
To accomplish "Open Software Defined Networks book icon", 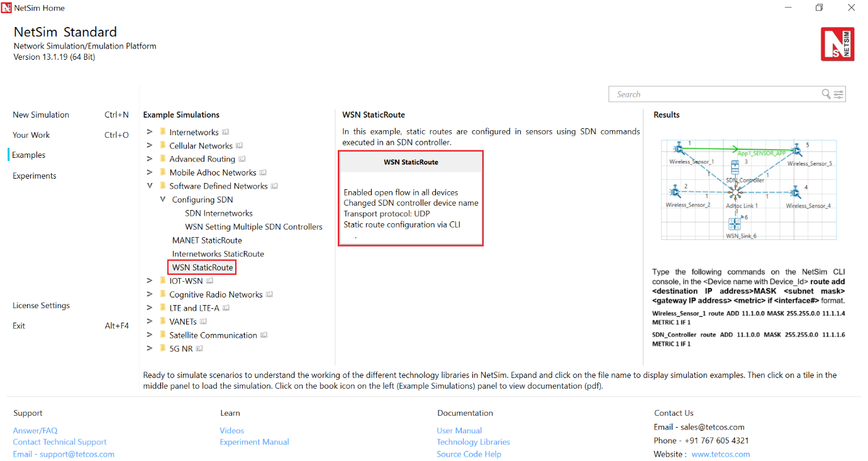I will click(274, 186).
